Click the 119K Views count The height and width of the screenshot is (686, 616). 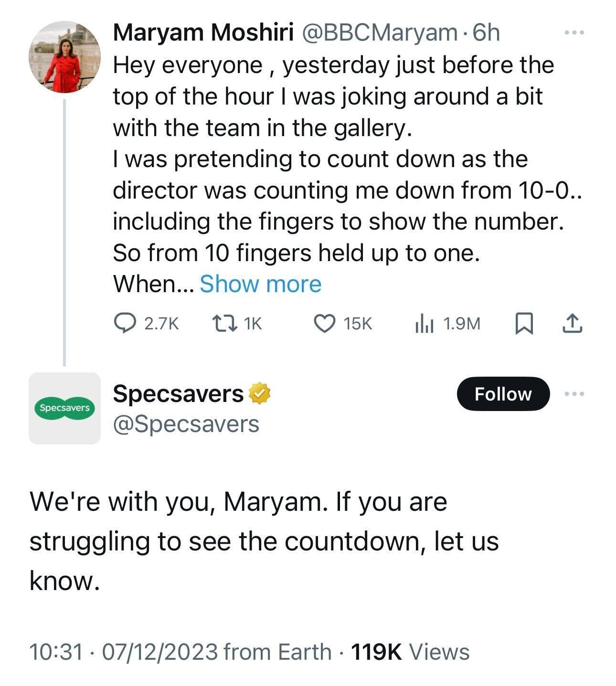(410, 652)
